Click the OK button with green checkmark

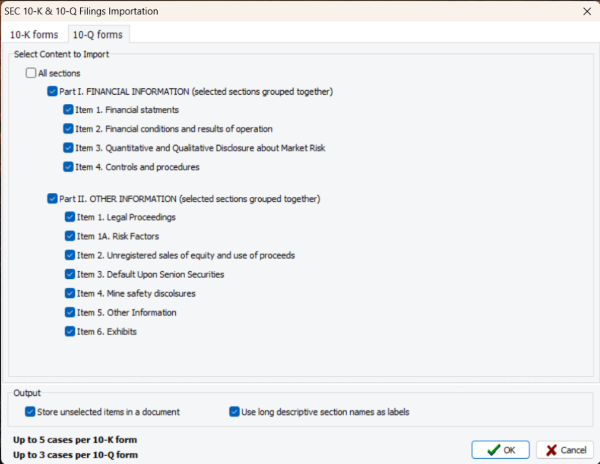coord(500,450)
